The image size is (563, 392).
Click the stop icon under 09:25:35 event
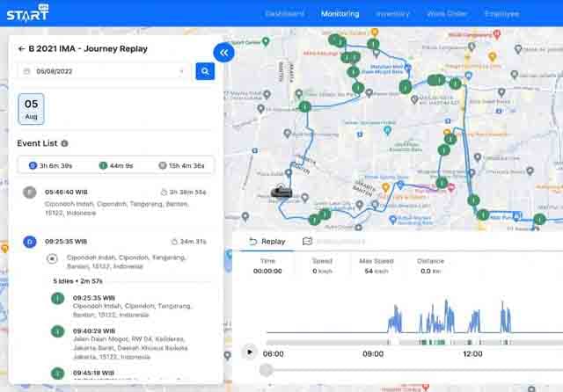[52, 259]
